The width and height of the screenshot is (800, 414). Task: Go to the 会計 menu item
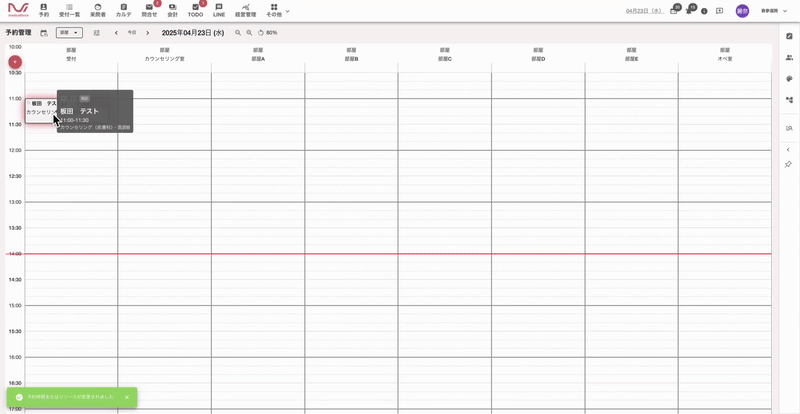point(172,11)
